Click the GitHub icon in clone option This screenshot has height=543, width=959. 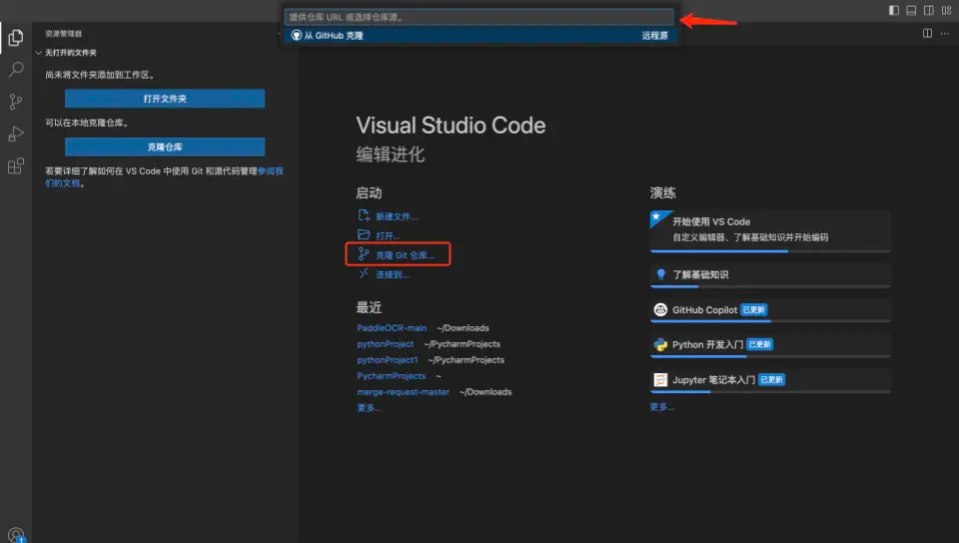point(296,35)
